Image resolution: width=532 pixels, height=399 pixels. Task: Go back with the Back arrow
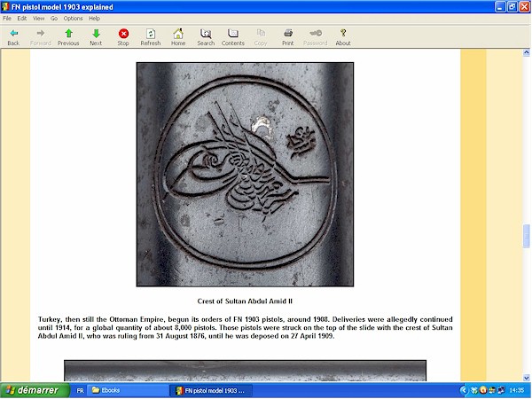click(13, 37)
